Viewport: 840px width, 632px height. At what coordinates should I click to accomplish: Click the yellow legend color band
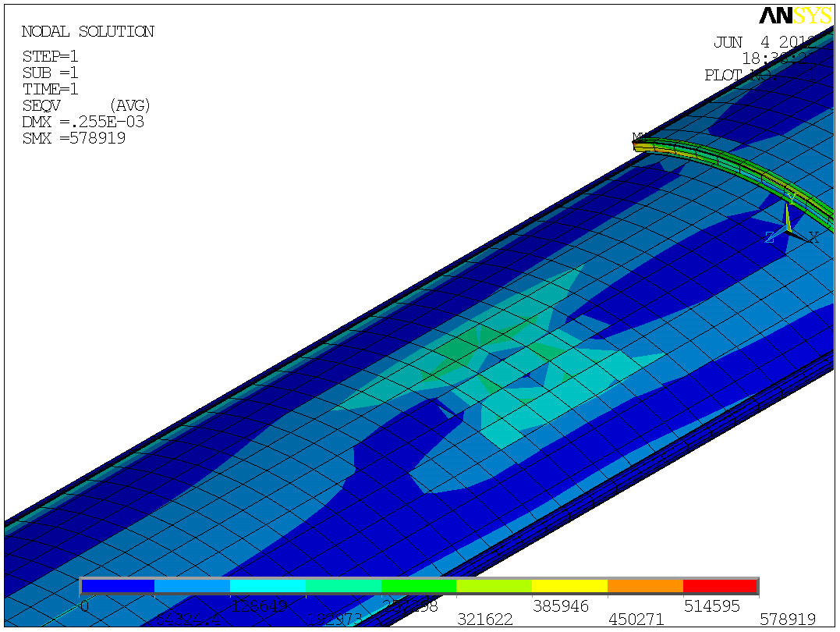[x=570, y=586]
